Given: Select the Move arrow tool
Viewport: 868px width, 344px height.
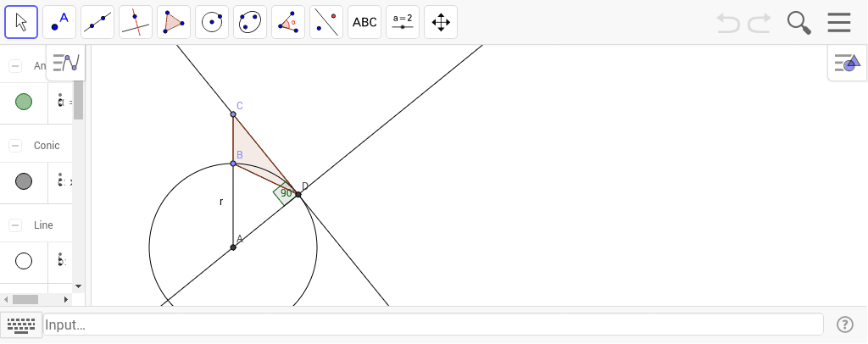Looking at the screenshot, I should pos(21,22).
